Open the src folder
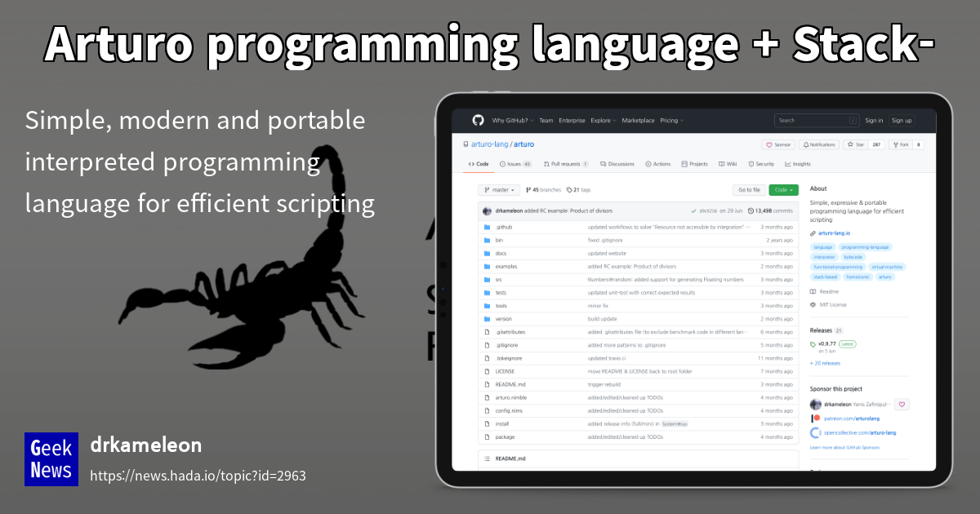980x514 pixels. click(x=498, y=279)
